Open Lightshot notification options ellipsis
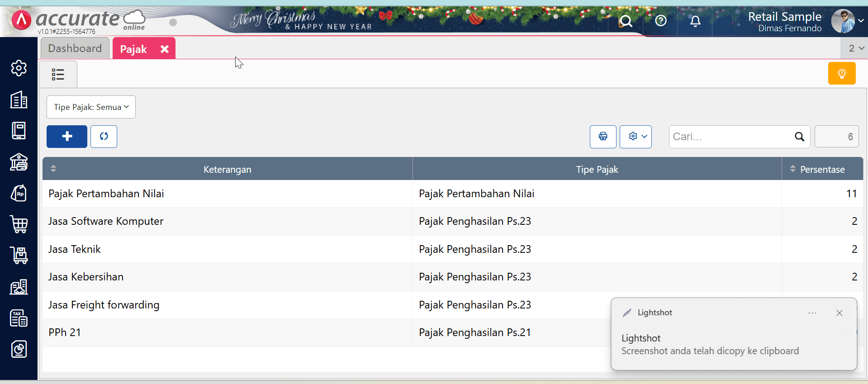The image size is (868, 384). click(x=812, y=313)
